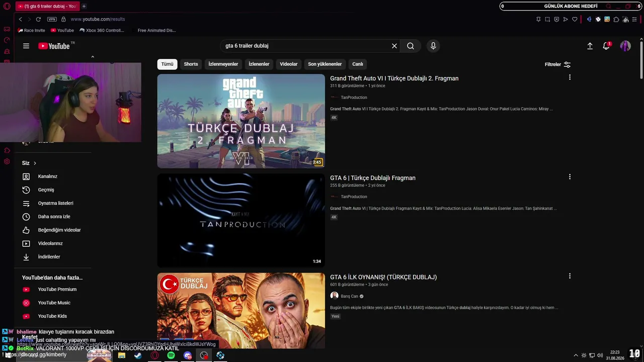Select the İzlenenler filter chip
The height and width of the screenshot is (362, 644).
point(259,64)
